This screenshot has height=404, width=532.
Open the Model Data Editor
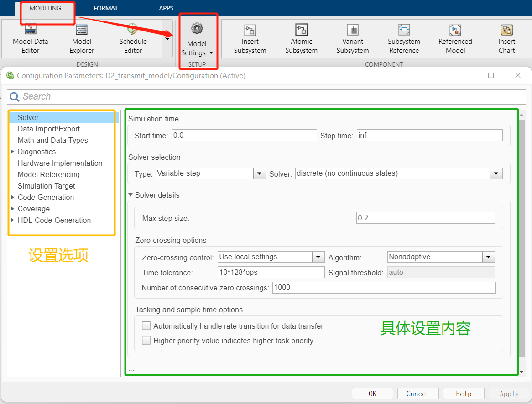[30, 39]
